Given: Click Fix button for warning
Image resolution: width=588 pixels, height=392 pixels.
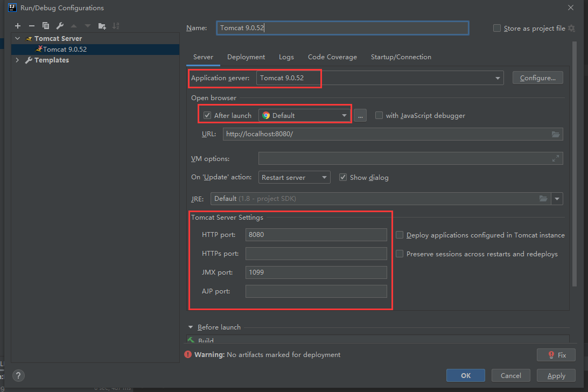Looking at the screenshot, I should [x=556, y=355].
